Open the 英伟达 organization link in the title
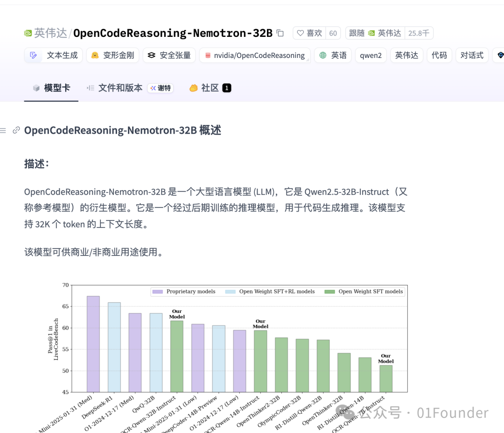 50,33
